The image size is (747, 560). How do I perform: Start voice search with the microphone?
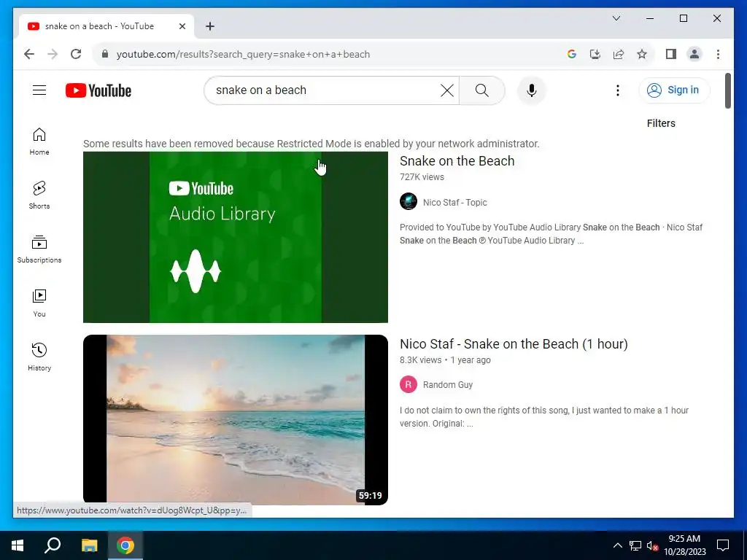tap(532, 90)
